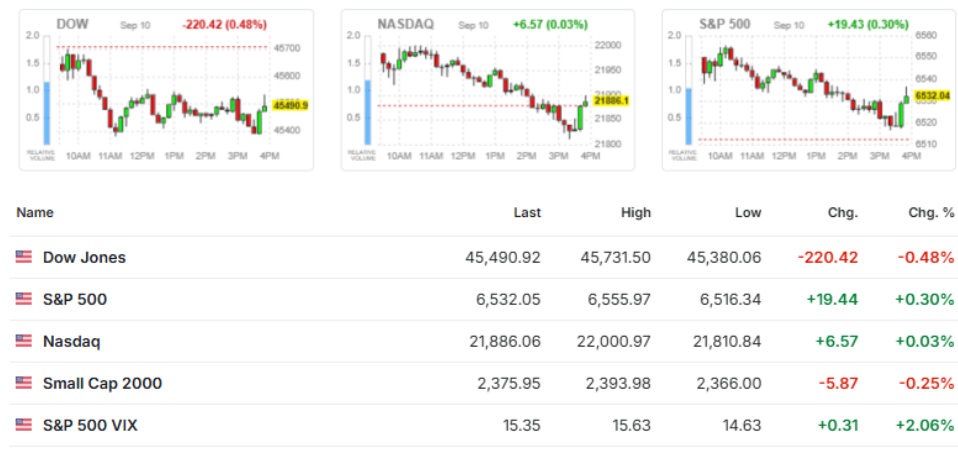Click Small Cap 2000 change -5.87
958x456 pixels.
838,383
